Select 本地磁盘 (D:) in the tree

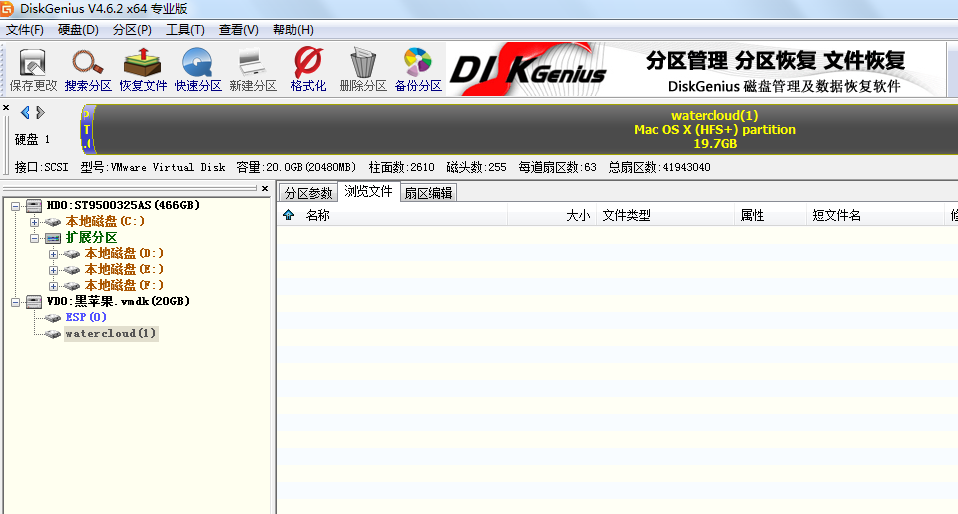124,253
